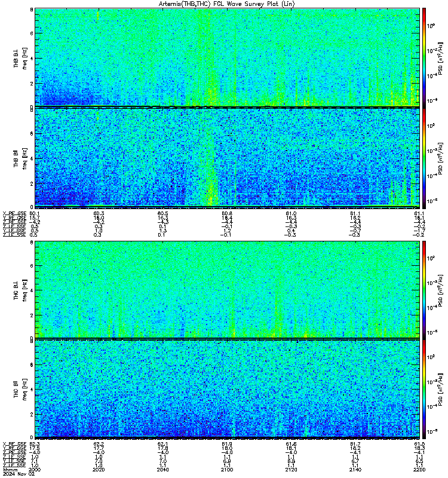The width and height of the screenshot is (448, 478).
Task: Click the '2100' time tick label
Action: click(227, 470)
